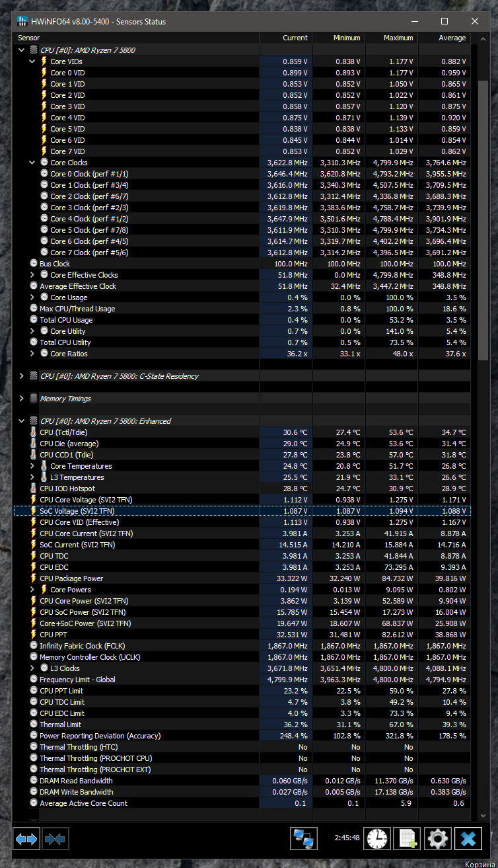Click the clock icon beside Core 5 Clock
The height and width of the screenshot is (868, 498).
44,230
